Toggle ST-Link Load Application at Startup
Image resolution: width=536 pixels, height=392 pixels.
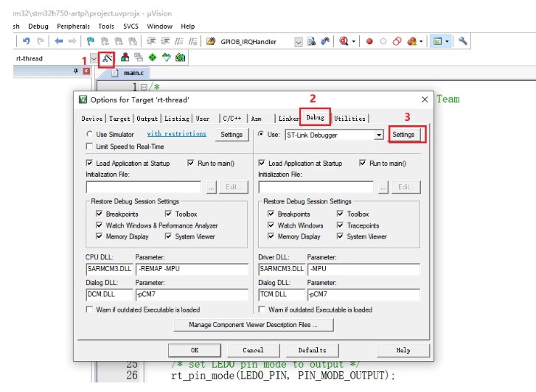click(x=262, y=163)
